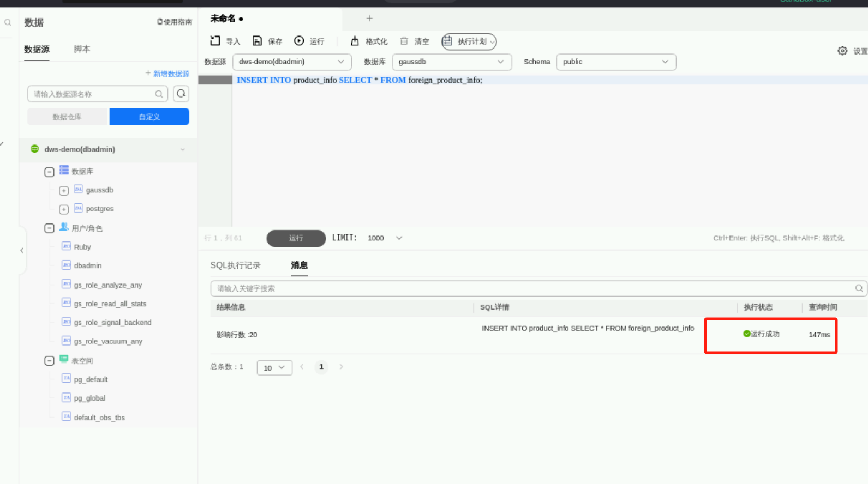Add a new editor tab
The width and height of the screenshot is (868, 484).
[x=369, y=19]
